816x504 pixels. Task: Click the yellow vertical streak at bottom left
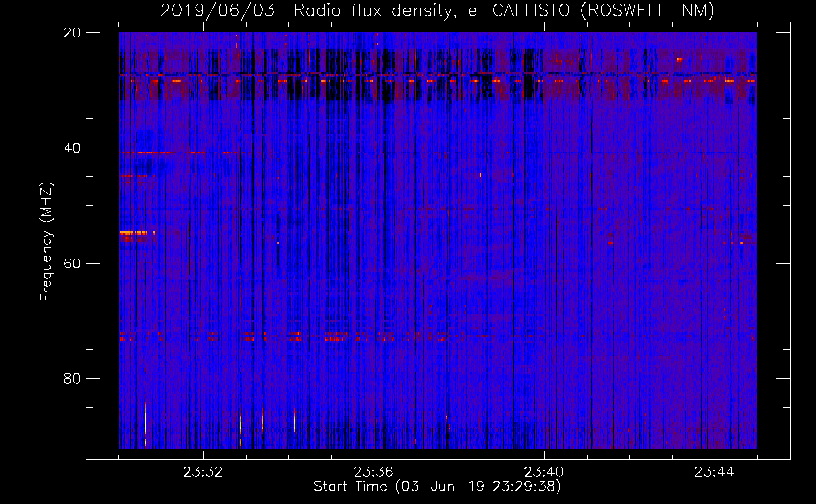pyautogui.click(x=145, y=423)
